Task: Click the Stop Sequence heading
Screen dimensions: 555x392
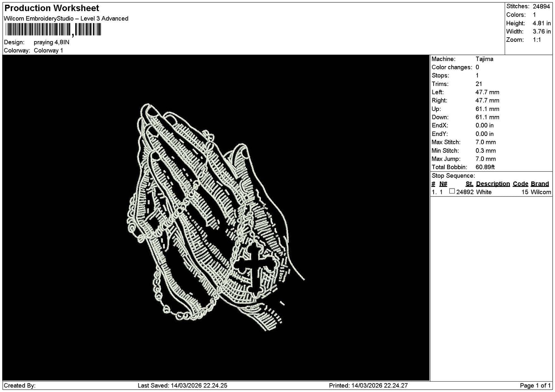Action: [x=453, y=176]
